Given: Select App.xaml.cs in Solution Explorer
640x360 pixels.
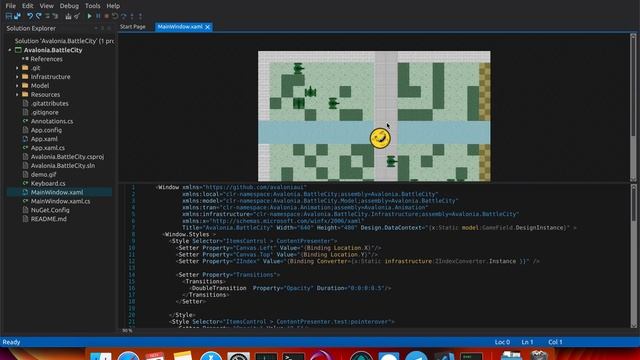Looking at the screenshot, I should point(48,148).
